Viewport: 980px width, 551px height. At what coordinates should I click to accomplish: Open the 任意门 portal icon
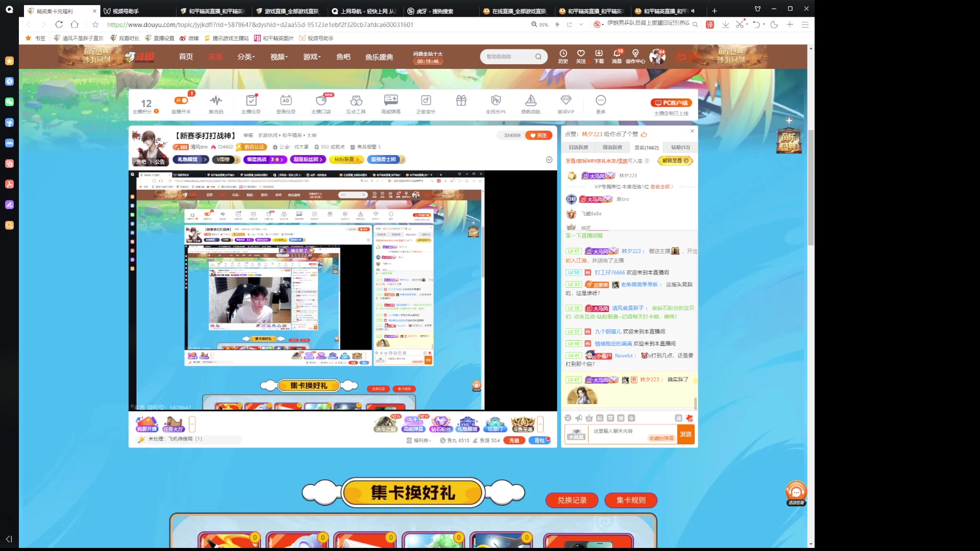[x=495, y=424]
